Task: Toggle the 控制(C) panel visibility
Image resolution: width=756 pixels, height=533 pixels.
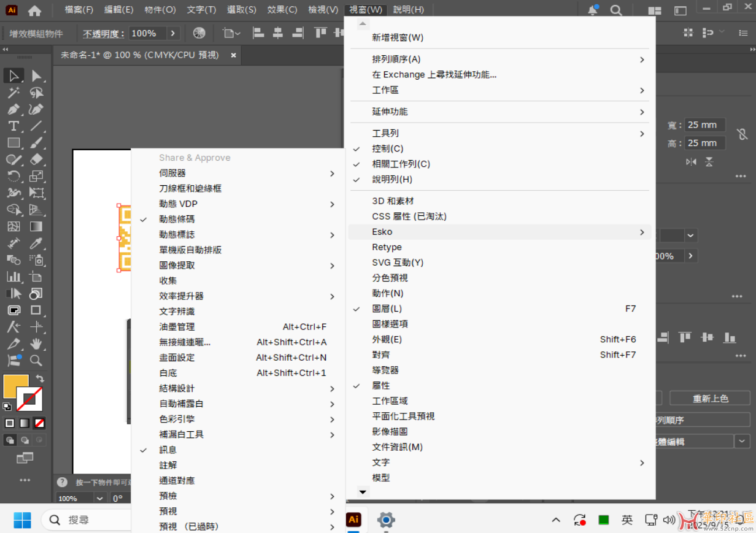Action: pyautogui.click(x=387, y=148)
